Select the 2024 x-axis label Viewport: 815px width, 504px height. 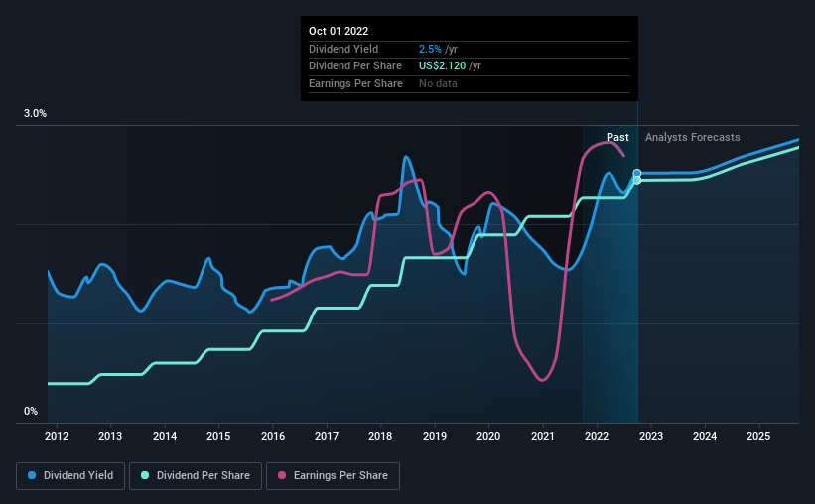(705, 436)
